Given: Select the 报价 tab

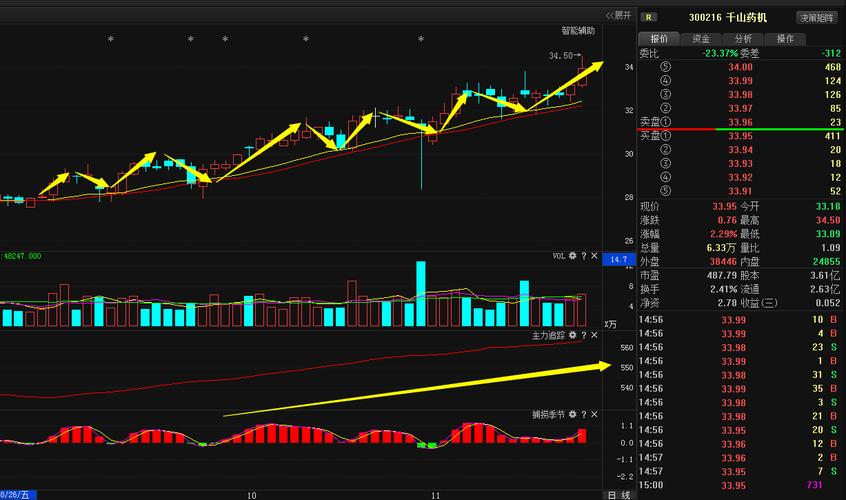Looking at the screenshot, I should 659,39.
